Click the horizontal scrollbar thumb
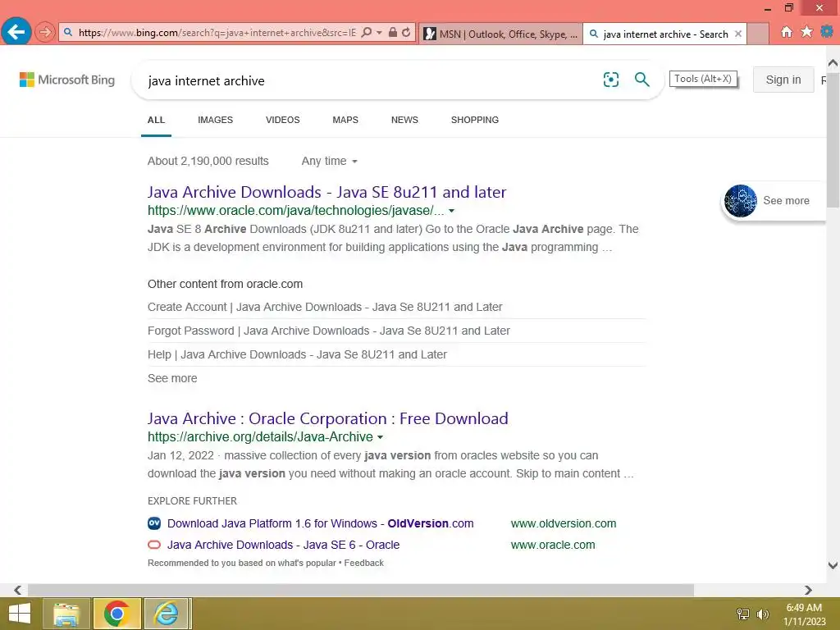The image size is (840, 630). [x=361, y=590]
